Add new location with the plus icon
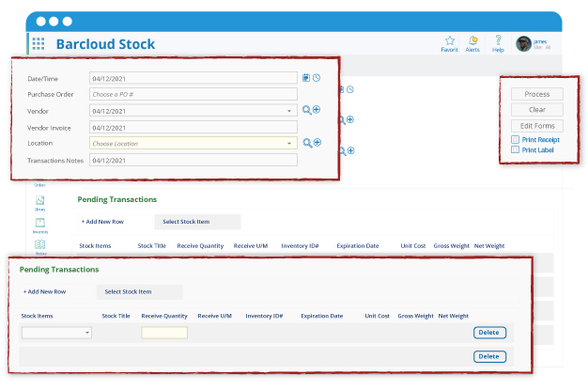 317,142
